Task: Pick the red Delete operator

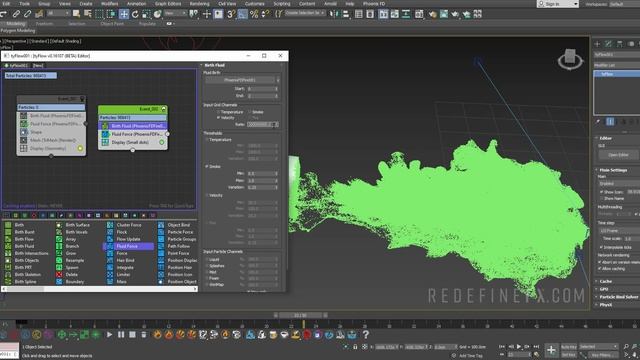Action: (71, 275)
